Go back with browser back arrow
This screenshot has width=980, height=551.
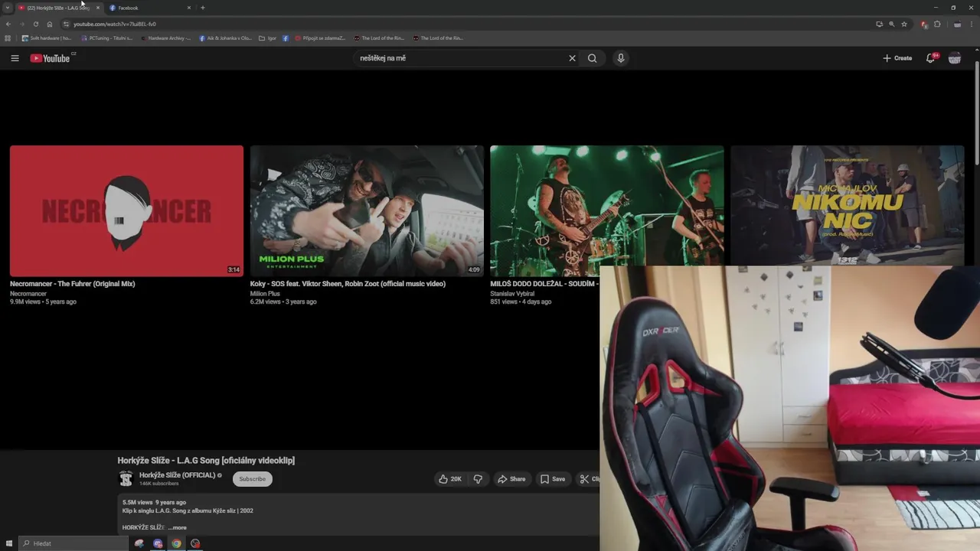pos(8,24)
